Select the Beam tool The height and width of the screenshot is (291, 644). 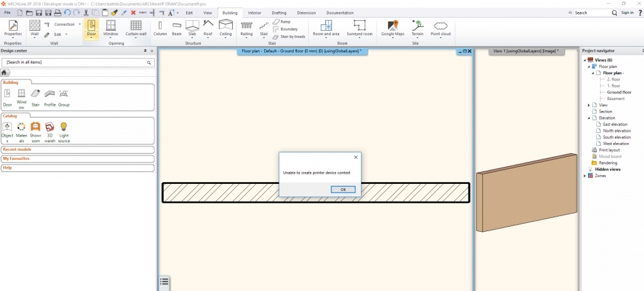177,28
